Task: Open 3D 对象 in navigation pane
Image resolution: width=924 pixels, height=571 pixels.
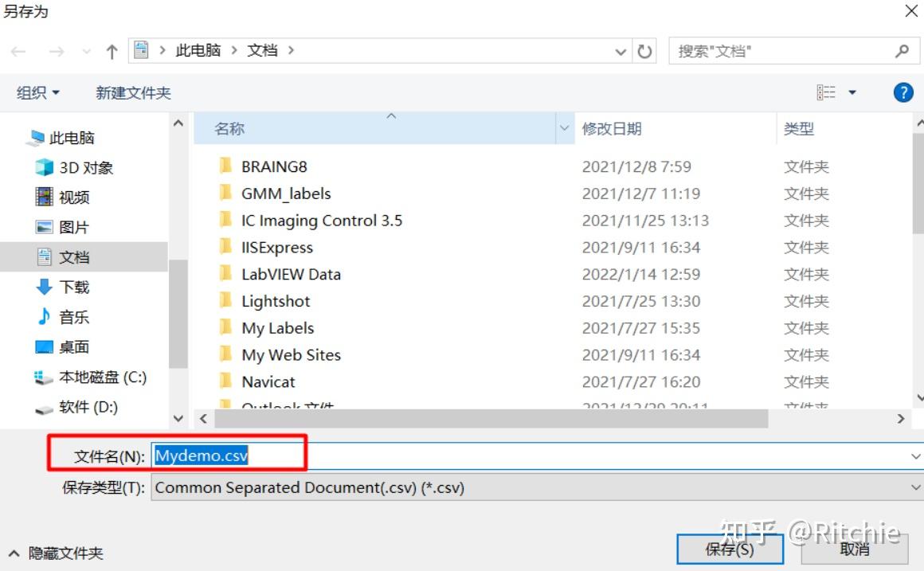Action: click(x=86, y=168)
